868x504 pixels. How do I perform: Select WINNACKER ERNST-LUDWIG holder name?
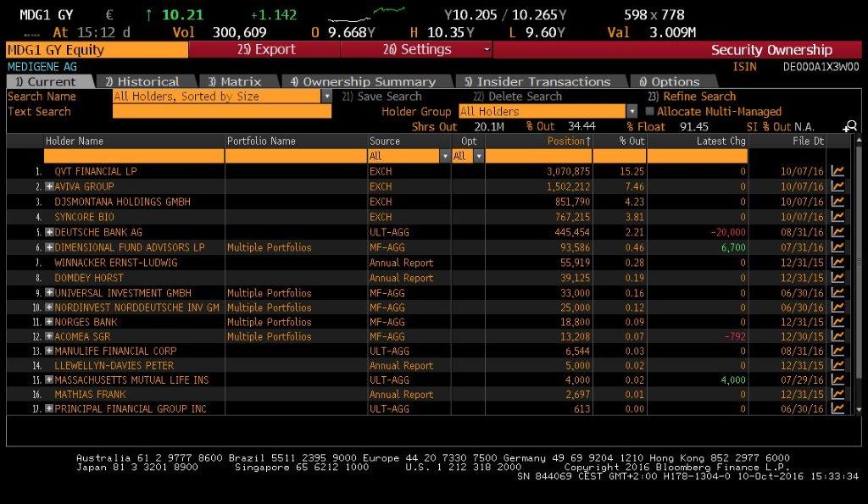click(115, 263)
